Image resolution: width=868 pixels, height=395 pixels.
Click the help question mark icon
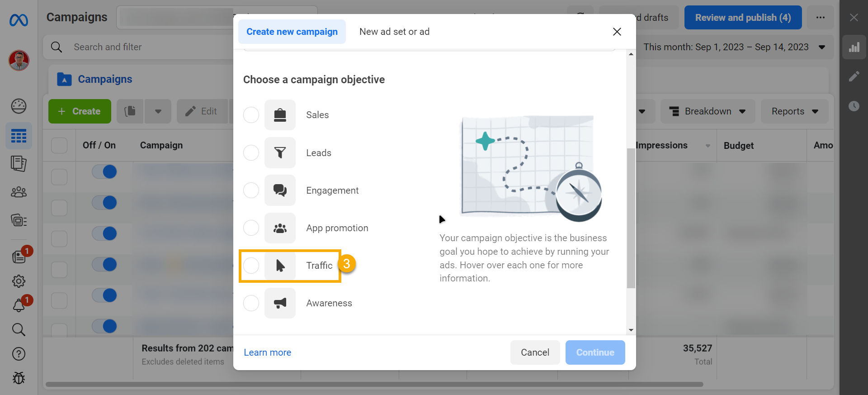pos(19,354)
